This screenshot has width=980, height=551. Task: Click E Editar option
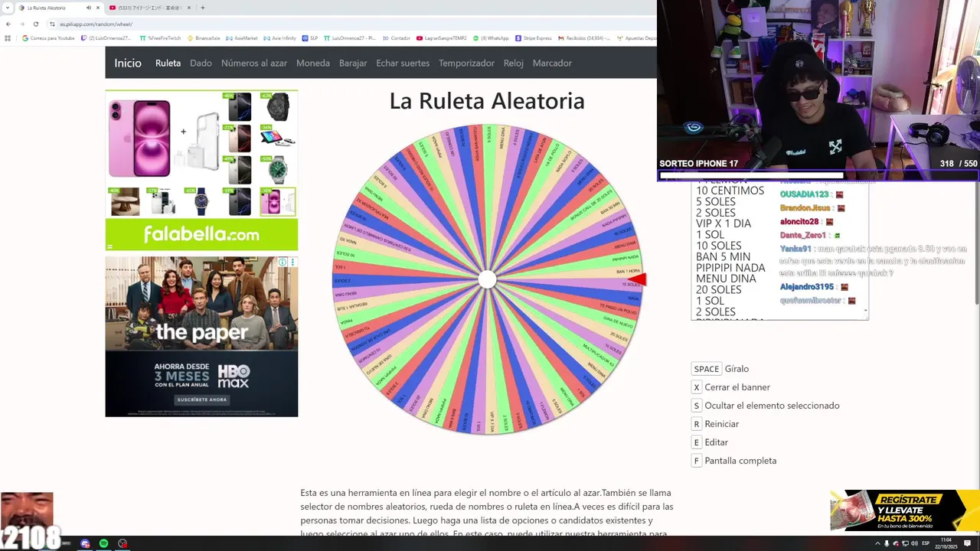(x=710, y=442)
